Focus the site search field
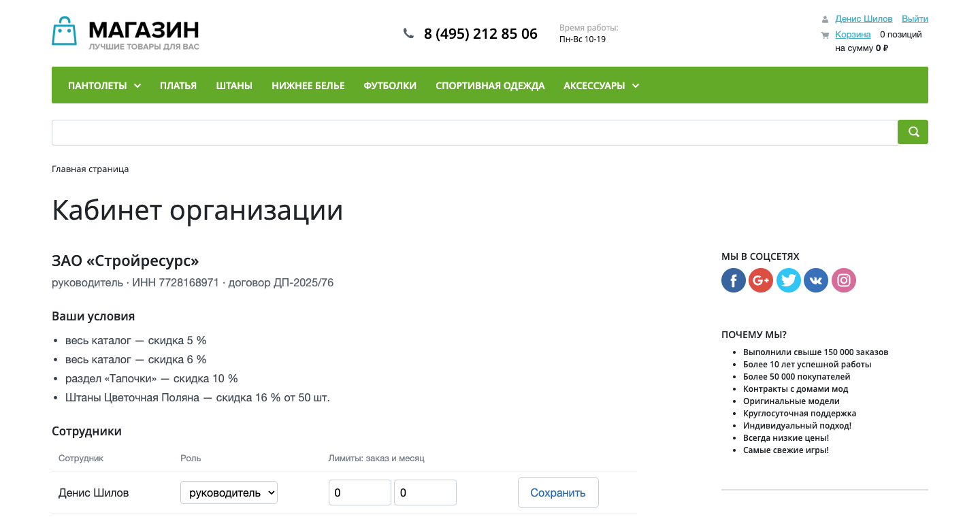 coord(475,133)
